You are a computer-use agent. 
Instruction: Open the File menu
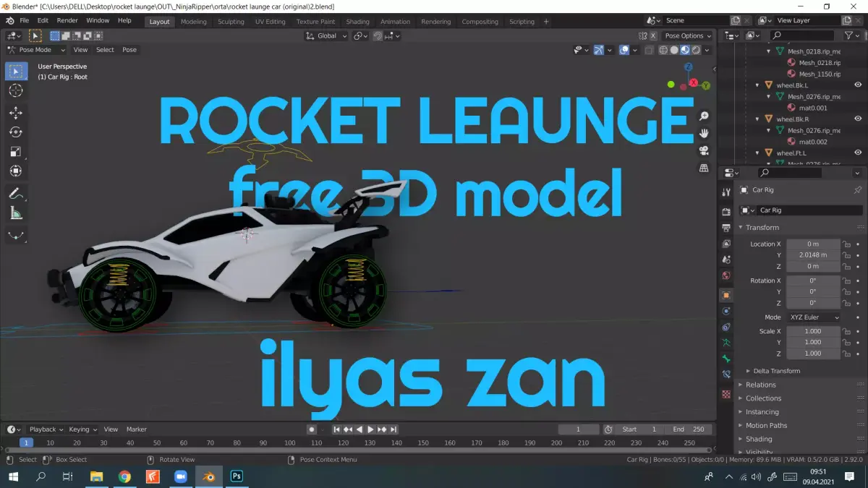(x=25, y=21)
